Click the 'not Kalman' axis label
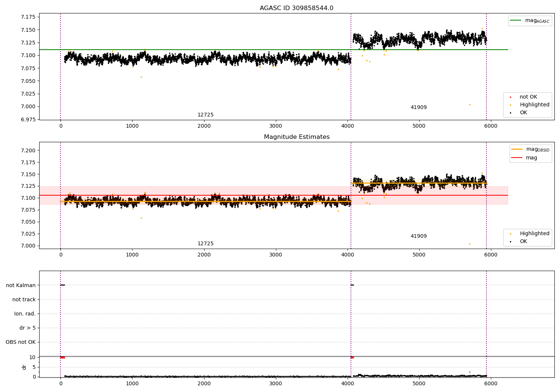 click(21, 286)
